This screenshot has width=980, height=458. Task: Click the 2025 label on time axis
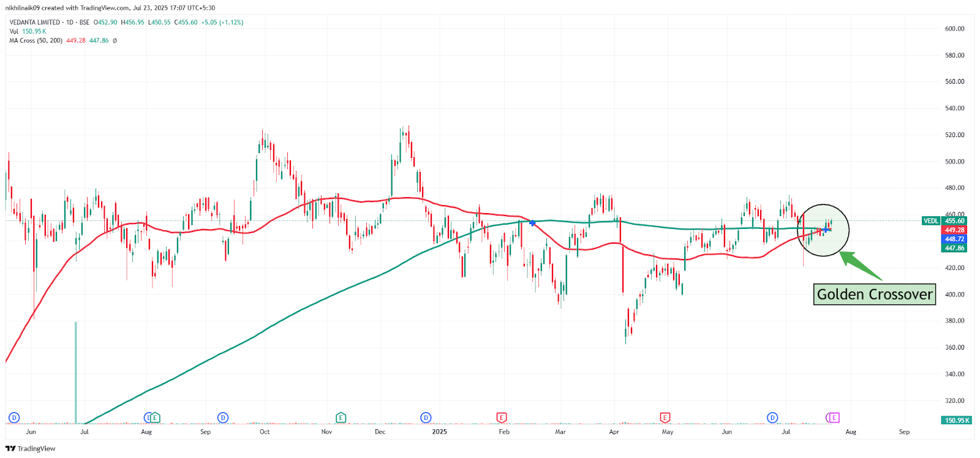click(439, 432)
